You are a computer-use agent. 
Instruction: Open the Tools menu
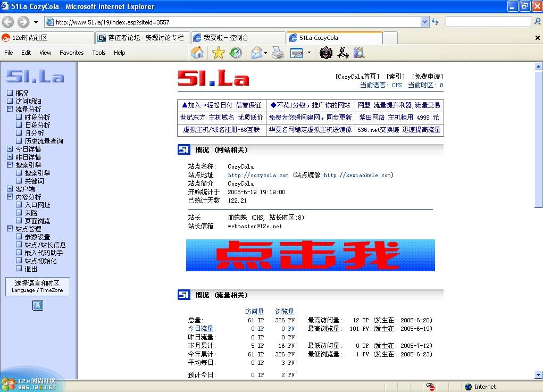click(x=98, y=53)
